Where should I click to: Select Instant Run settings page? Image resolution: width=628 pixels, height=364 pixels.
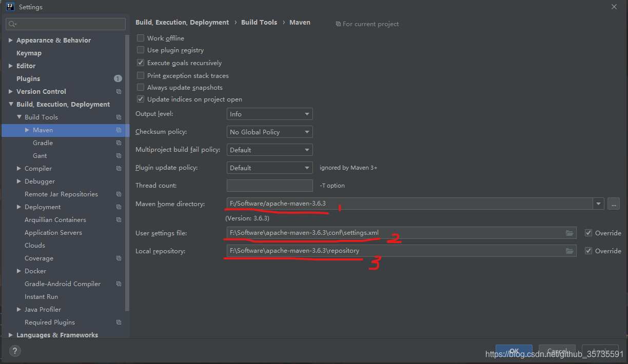click(41, 297)
